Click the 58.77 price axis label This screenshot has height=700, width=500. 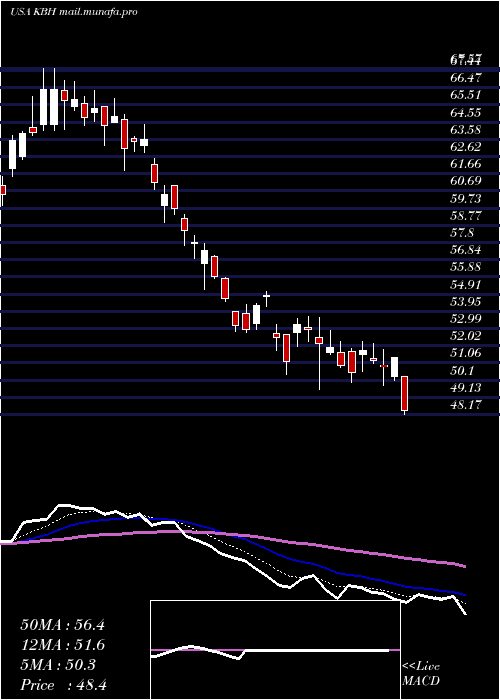[465, 216]
